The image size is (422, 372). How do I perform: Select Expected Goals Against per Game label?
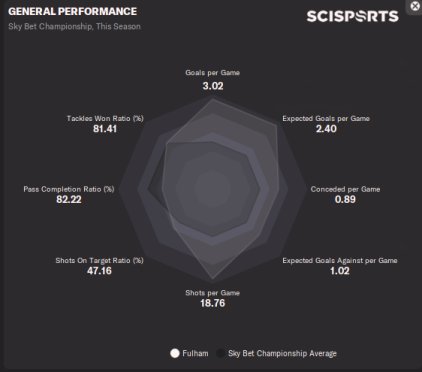pyautogui.click(x=340, y=260)
